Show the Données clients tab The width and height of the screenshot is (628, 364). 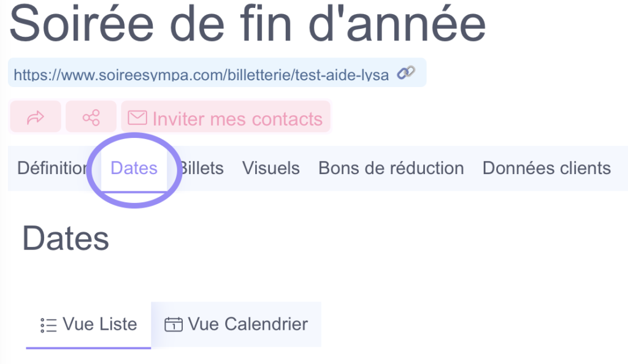pyautogui.click(x=546, y=168)
